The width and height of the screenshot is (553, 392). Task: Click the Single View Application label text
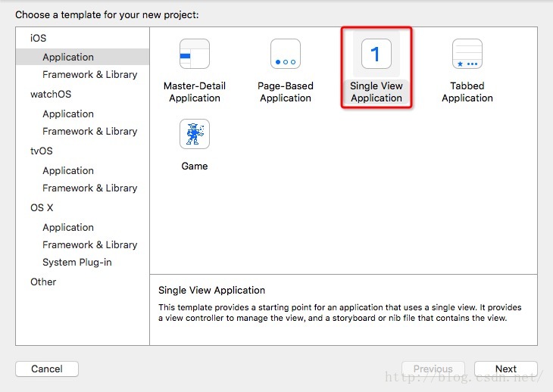pos(376,92)
